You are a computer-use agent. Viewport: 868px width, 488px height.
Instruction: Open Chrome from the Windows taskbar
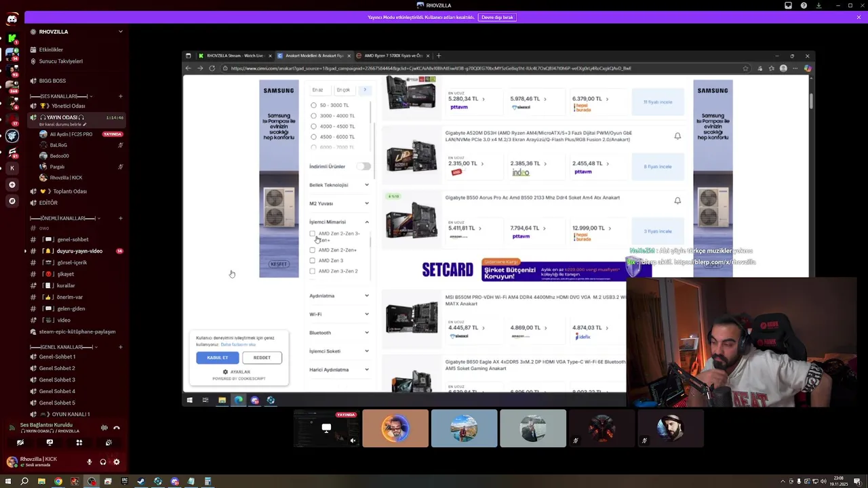[x=58, y=482]
